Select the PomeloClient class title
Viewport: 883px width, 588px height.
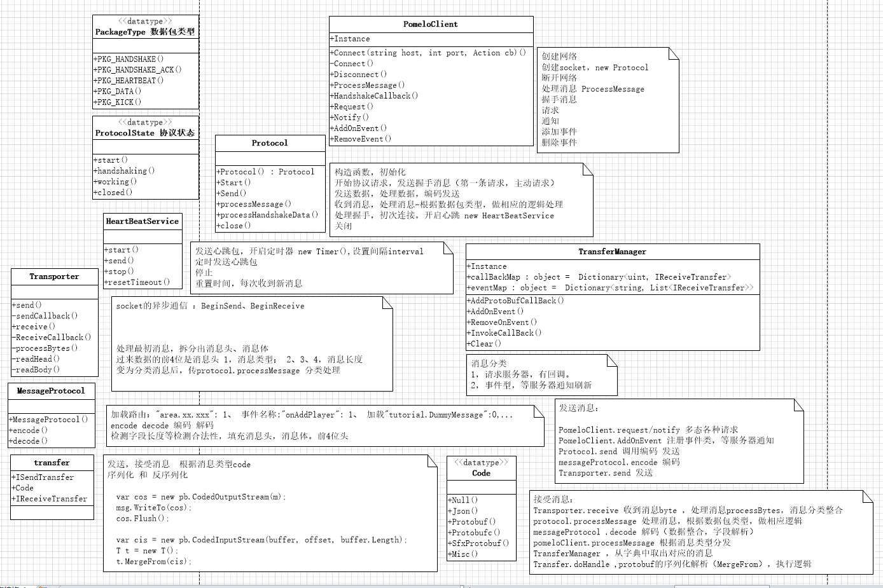click(x=431, y=24)
